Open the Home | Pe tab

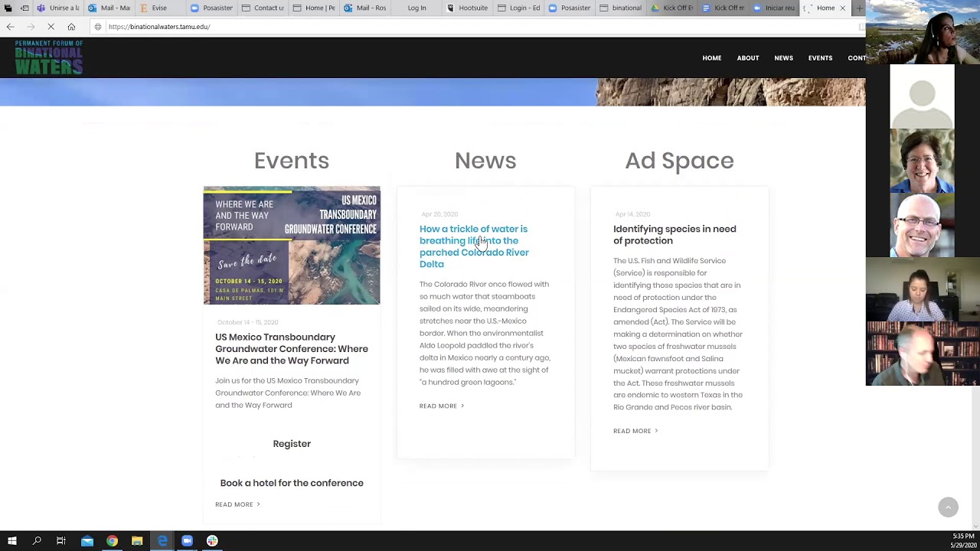(313, 8)
